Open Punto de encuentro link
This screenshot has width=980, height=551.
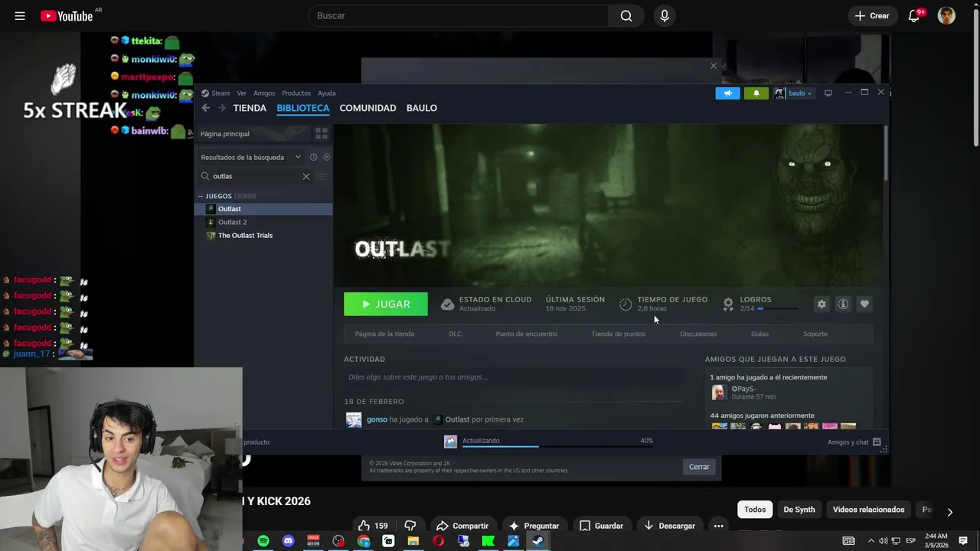click(526, 334)
